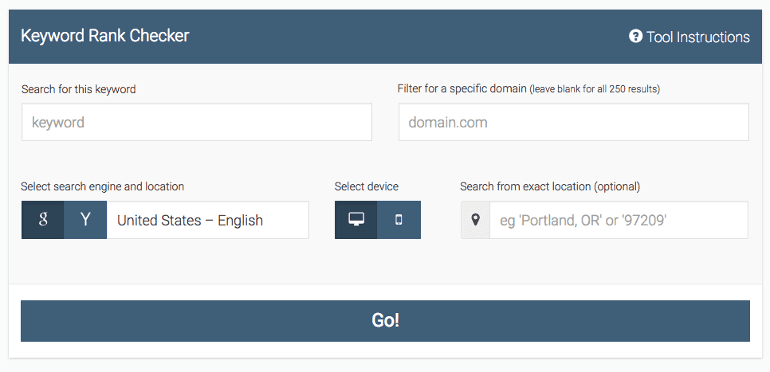
Task: Click the 'Search for this keyword' label
Action: (x=79, y=89)
